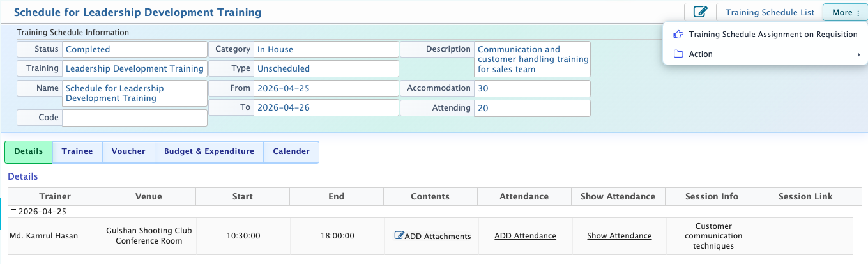Screen dimensions: 868x264
Task: Click the ADD Attendance link
Action: [x=525, y=236]
